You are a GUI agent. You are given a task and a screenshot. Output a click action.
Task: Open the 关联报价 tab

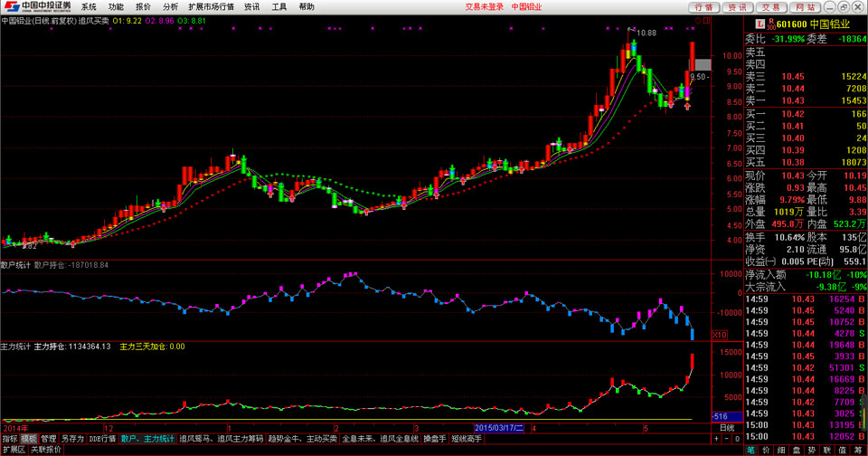point(45,450)
